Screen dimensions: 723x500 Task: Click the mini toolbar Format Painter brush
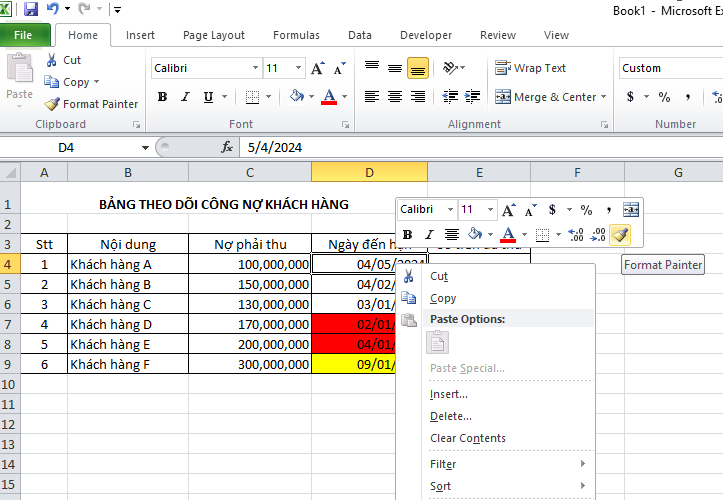(620, 235)
